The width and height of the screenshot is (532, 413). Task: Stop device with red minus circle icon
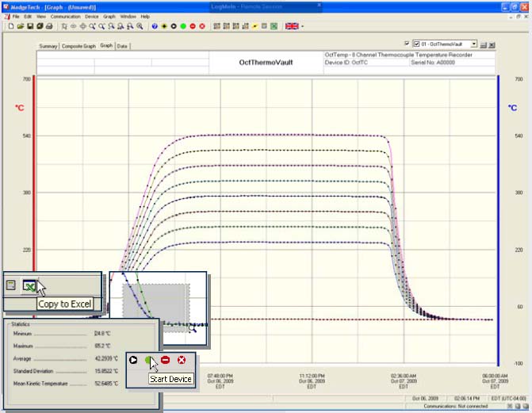(x=193, y=26)
